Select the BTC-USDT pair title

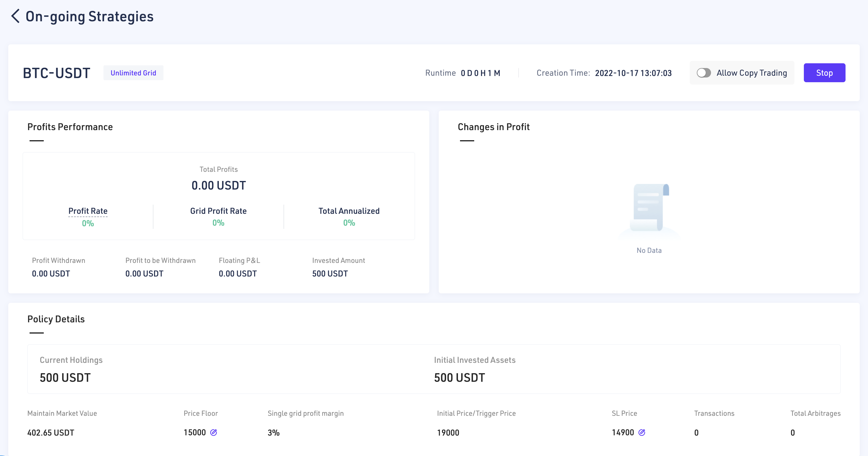[x=56, y=73]
